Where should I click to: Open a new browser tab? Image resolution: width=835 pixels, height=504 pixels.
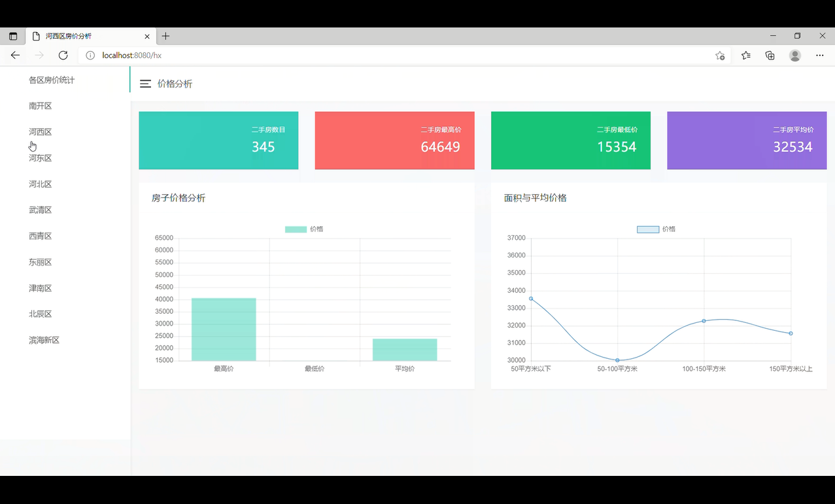[165, 37]
